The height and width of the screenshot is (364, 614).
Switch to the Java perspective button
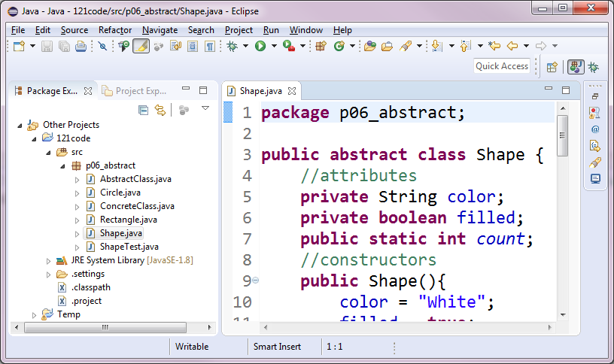(575, 67)
